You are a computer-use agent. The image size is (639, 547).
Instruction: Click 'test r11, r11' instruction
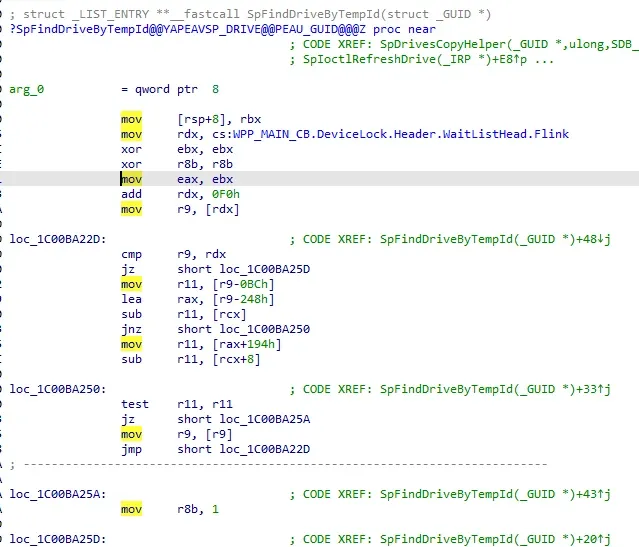click(x=177, y=404)
